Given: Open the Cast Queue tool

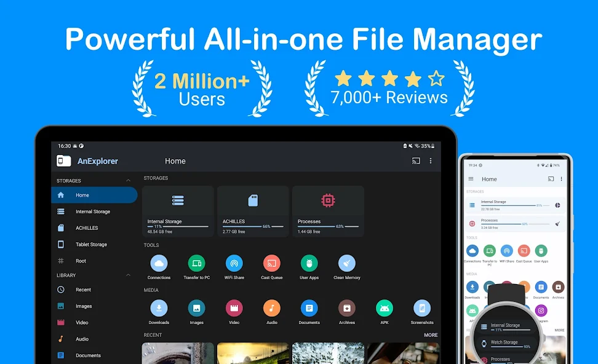Looking at the screenshot, I should 271,264.
